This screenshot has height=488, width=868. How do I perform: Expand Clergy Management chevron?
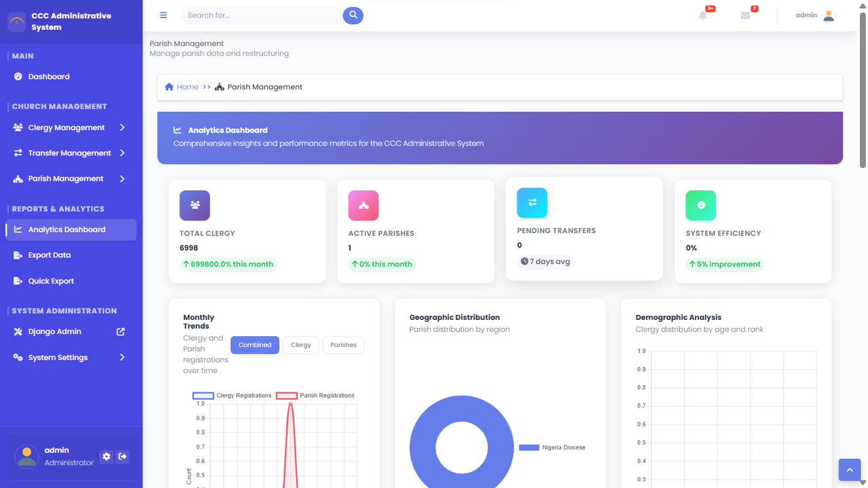[x=122, y=127]
